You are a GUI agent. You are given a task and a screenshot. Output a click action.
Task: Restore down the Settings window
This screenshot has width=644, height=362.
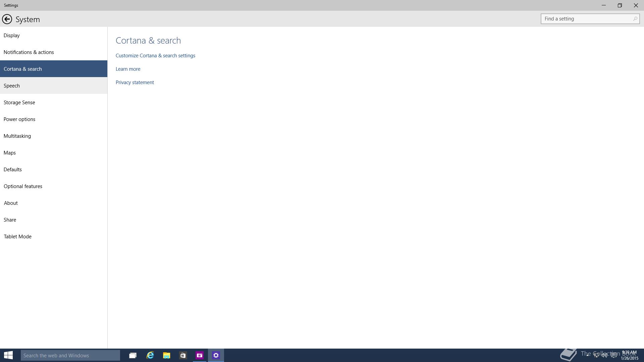click(x=620, y=5)
